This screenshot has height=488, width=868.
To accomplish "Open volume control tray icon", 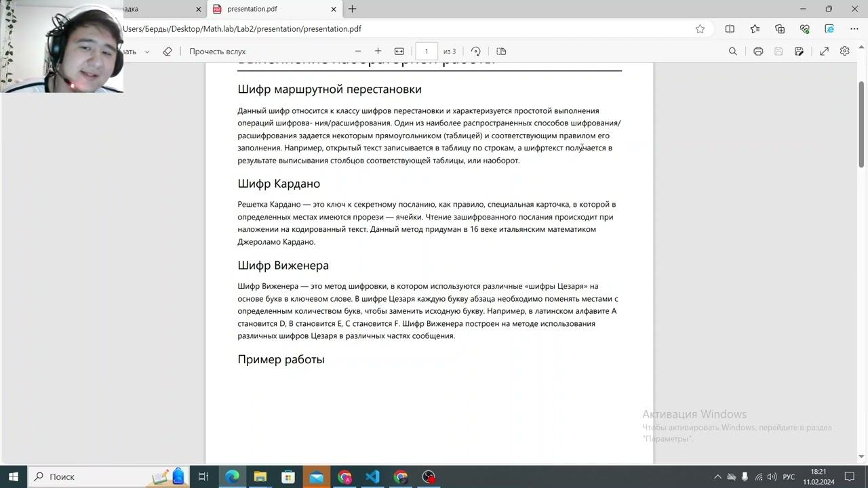I will pos(772,477).
